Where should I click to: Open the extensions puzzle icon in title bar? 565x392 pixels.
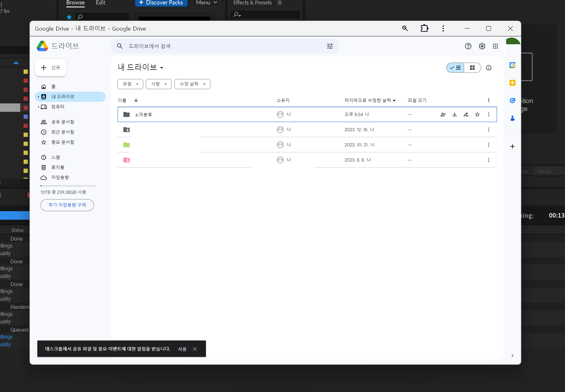[424, 28]
